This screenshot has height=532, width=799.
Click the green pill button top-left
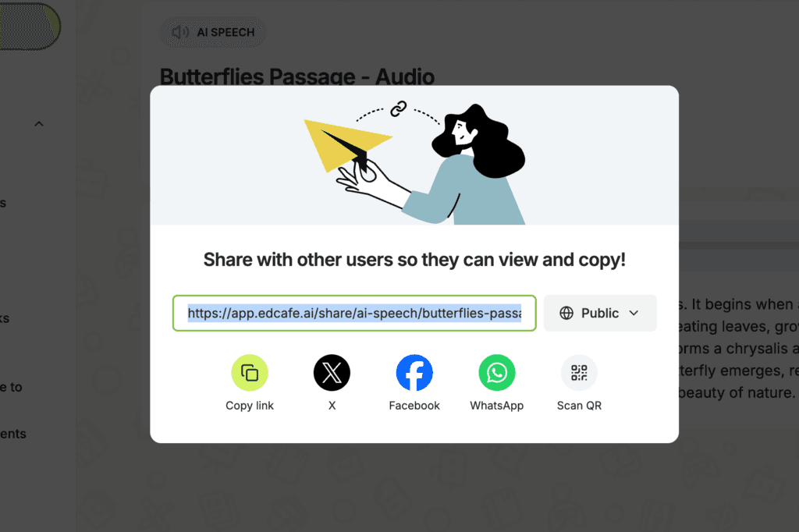click(30, 26)
